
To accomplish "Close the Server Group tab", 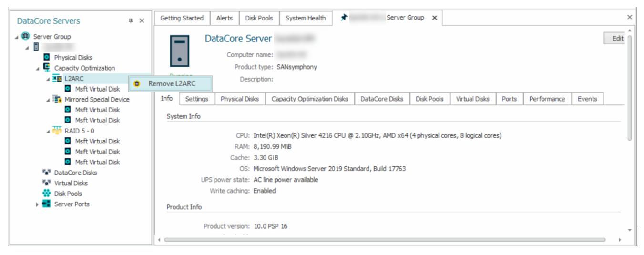I will 434,18.
